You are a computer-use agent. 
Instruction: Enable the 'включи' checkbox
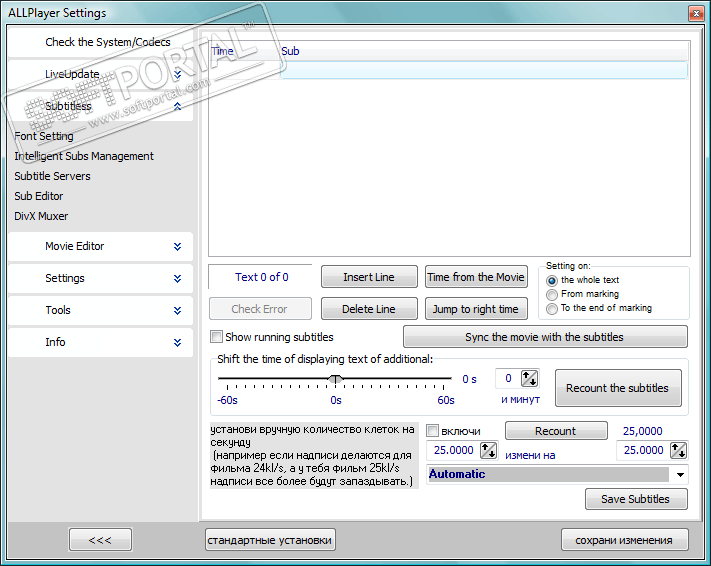tap(433, 430)
